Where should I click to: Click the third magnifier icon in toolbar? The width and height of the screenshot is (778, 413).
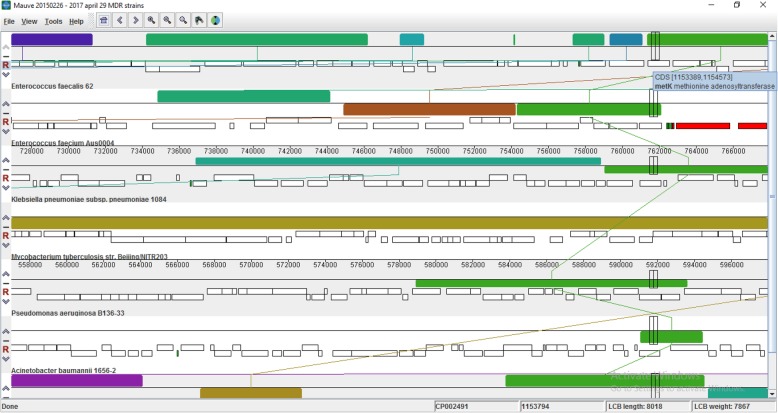tap(183, 20)
